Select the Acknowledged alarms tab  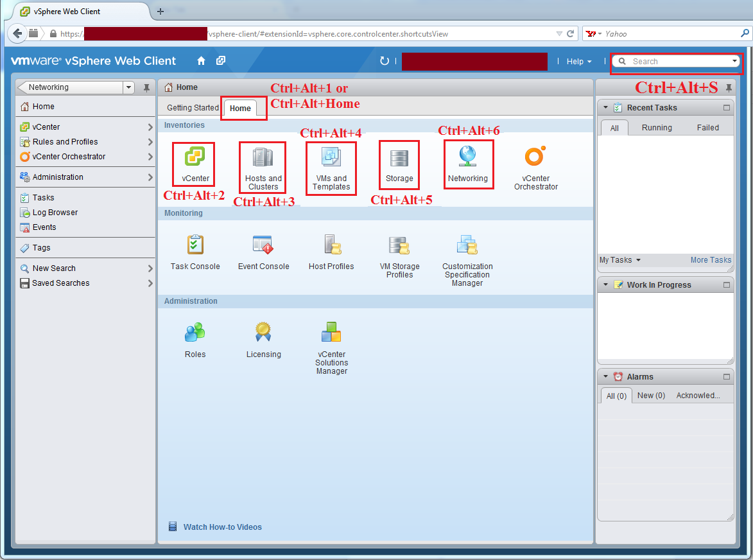pos(698,395)
